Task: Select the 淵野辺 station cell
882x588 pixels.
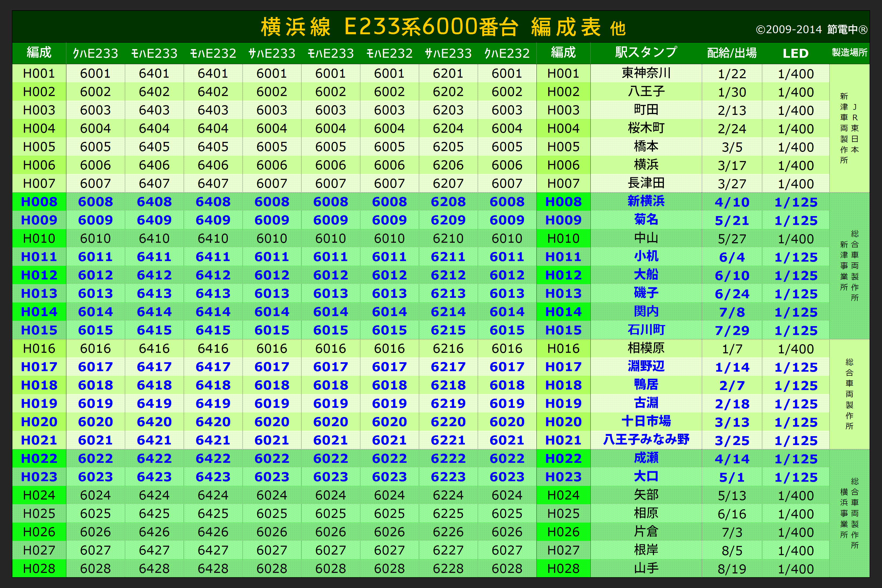Action: point(646,366)
